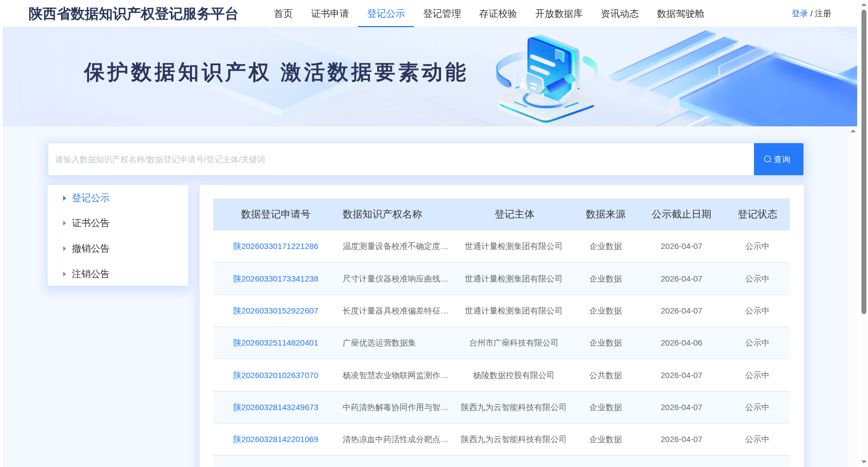Click 杨陵数据控股有限公司 registrant cell
Screen dimensions: 868x467
(514, 375)
